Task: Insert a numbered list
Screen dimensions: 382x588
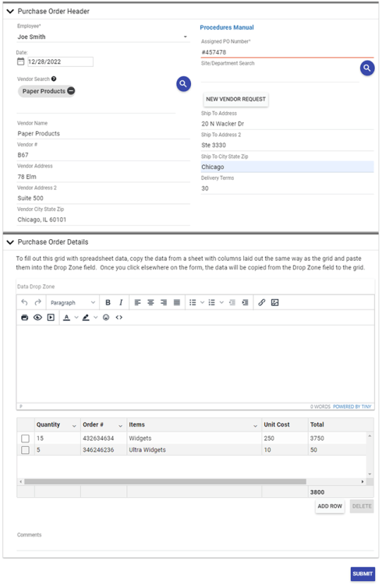Action: point(211,302)
